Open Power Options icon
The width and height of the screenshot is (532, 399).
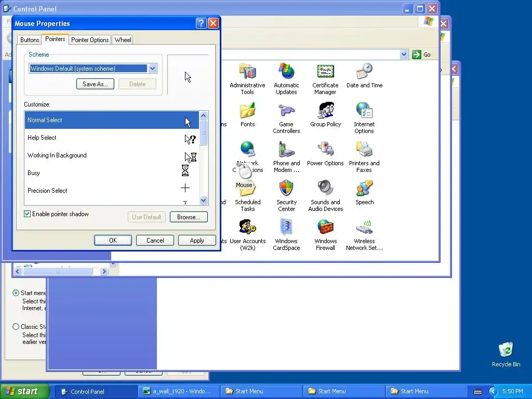point(325,150)
